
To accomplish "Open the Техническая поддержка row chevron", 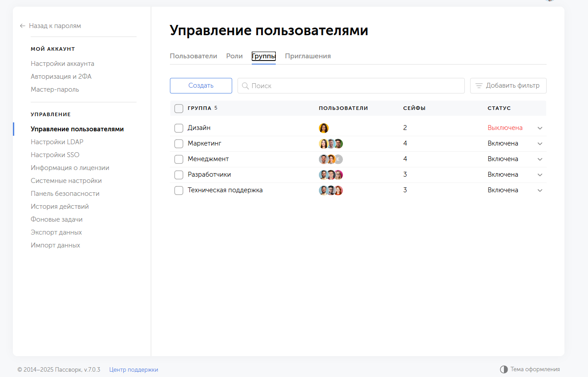I will [x=540, y=191].
